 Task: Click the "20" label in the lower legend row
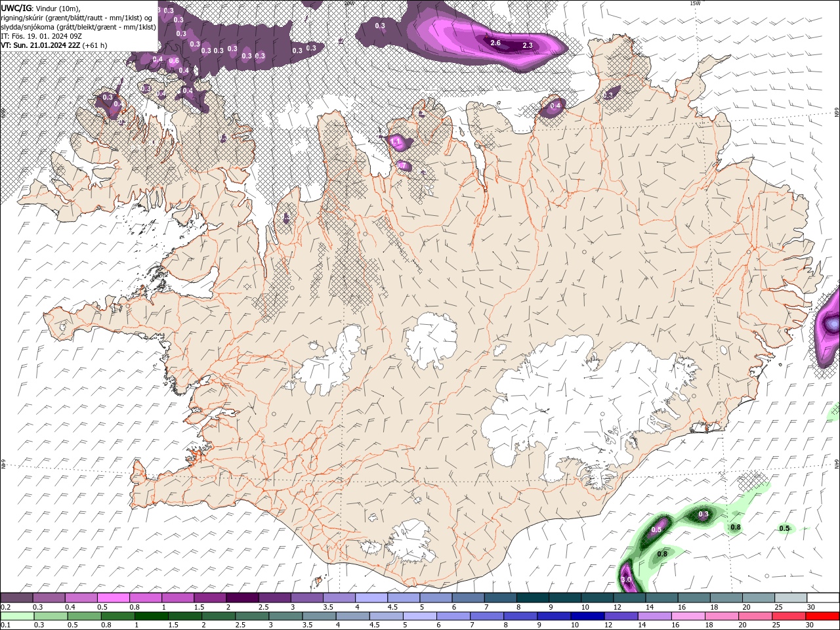point(743,625)
